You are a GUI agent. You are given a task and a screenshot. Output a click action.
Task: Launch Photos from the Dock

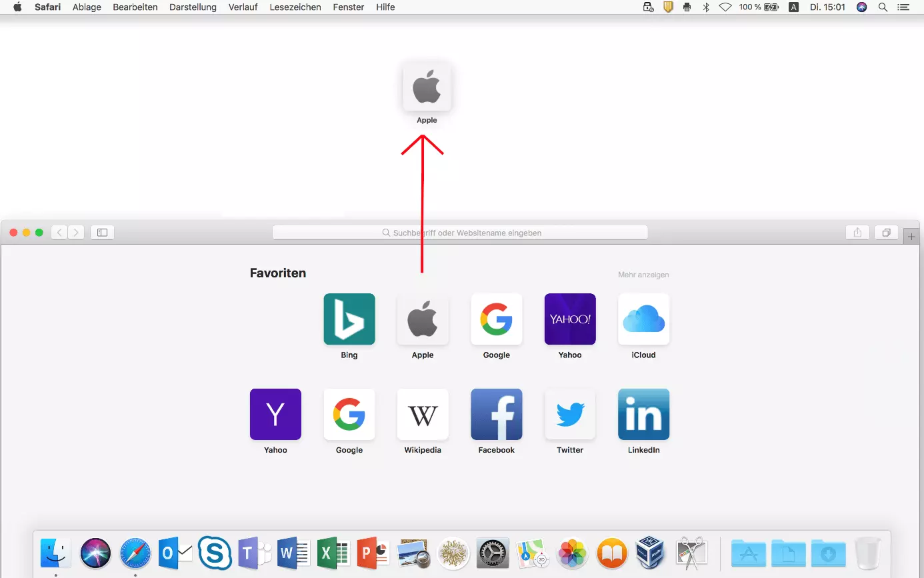(x=572, y=553)
